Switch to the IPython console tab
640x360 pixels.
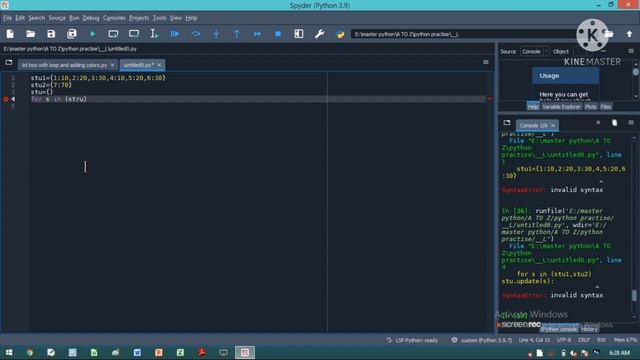tap(559, 329)
